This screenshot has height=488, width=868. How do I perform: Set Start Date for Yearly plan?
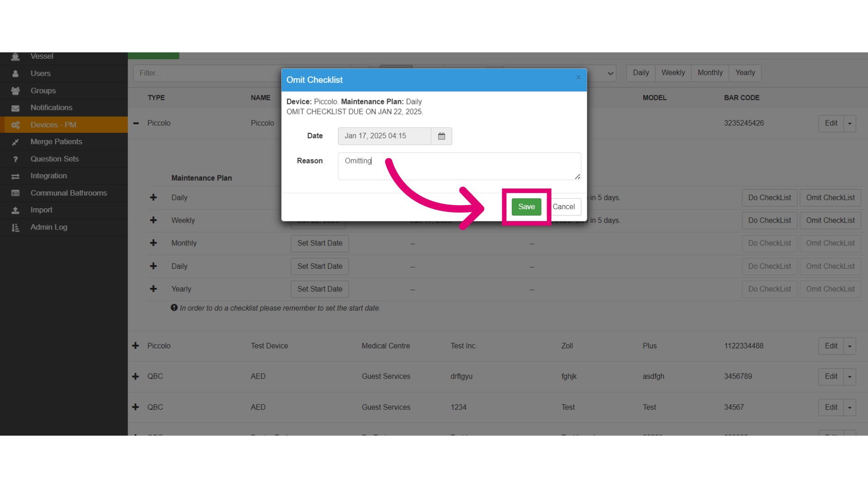[320, 289]
